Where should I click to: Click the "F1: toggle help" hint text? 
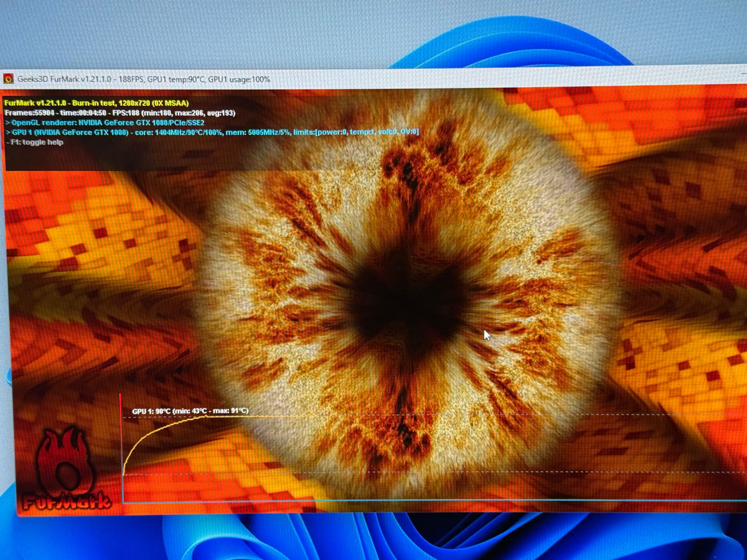point(35,142)
